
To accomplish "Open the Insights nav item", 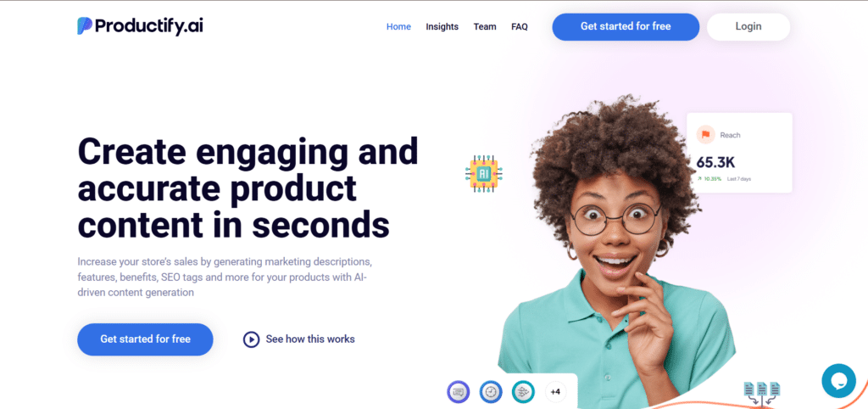I will click(x=442, y=26).
